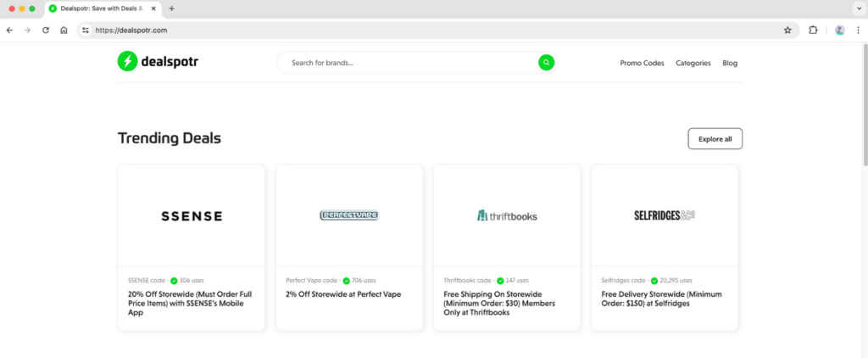Open the 2% Off Storewide Perfect Vape deal
The height and width of the screenshot is (358, 868).
343,294
